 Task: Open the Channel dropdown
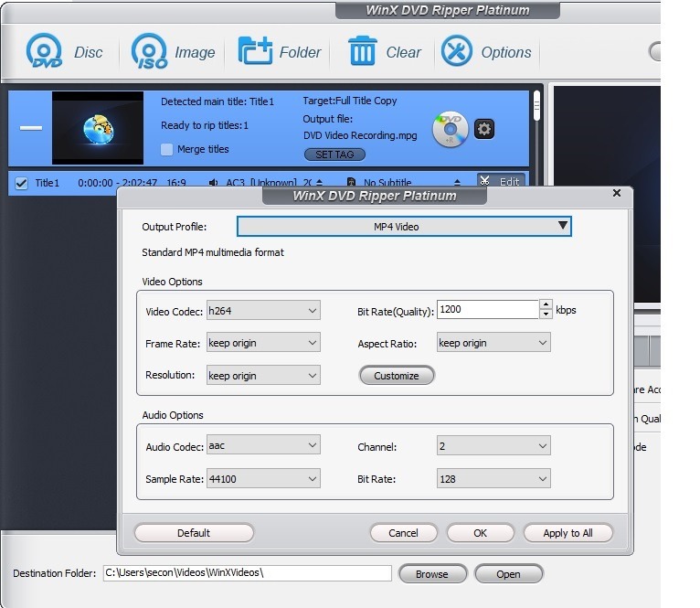click(x=493, y=446)
